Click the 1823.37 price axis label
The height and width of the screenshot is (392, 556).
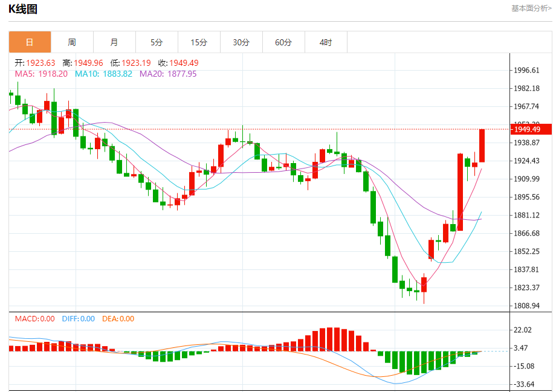point(526,288)
